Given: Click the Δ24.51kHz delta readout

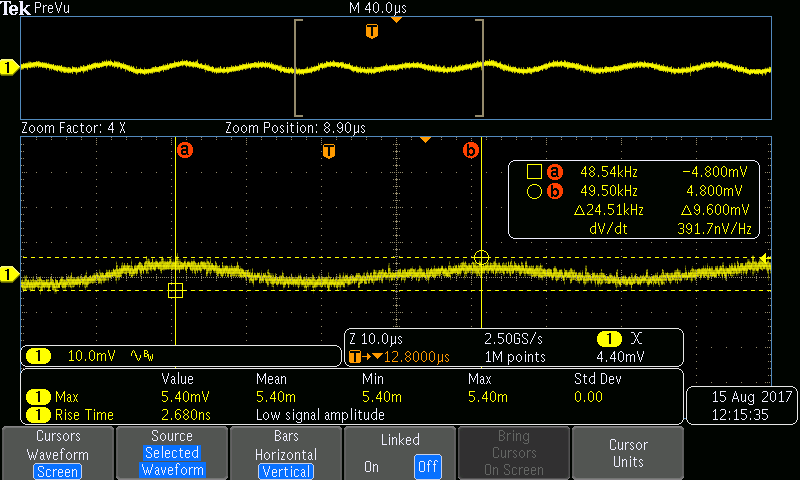Looking at the screenshot, I should [609, 210].
